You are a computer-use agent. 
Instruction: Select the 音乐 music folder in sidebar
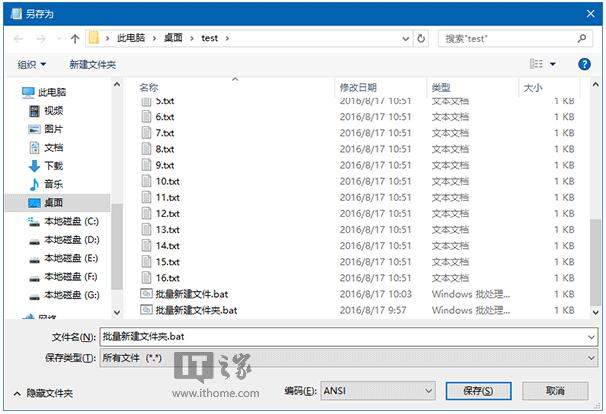pyautogui.click(x=51, y=184)
